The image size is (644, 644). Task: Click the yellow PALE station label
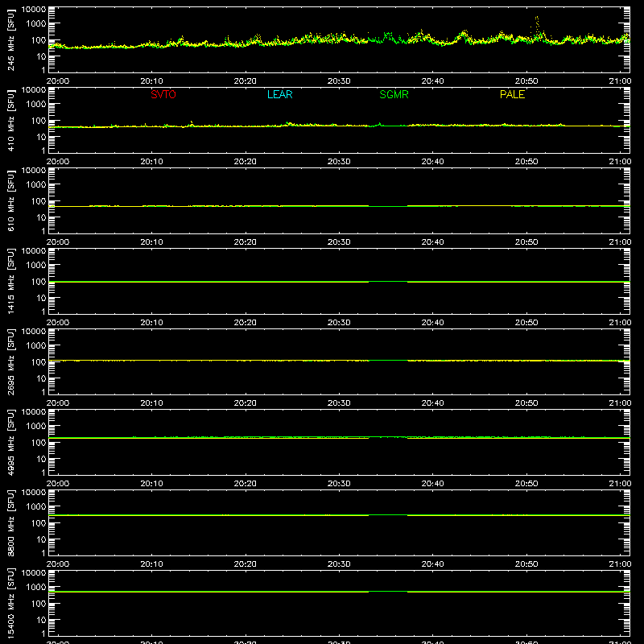pos(512,94)
